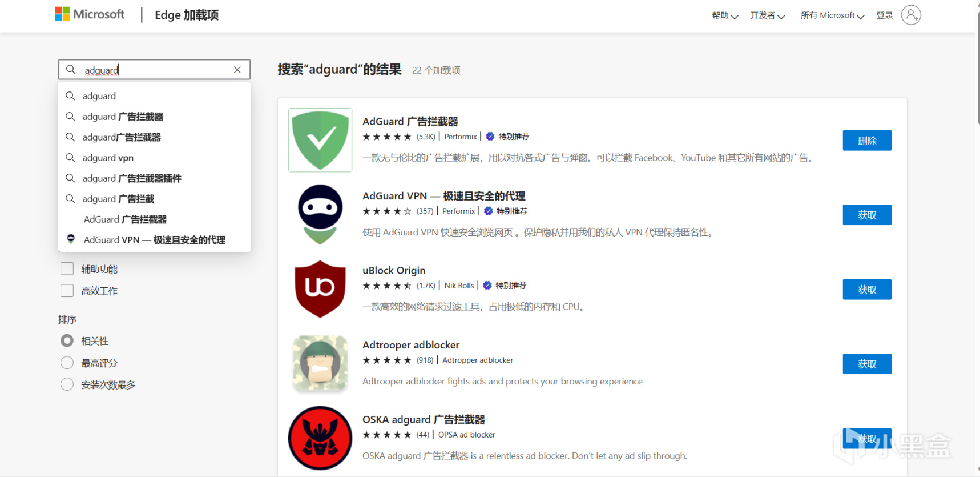Toggle the 高效工作 checkbox
The width and height of the screenshot is (980, 477).
pyautogui.click(x=67, y=291)
